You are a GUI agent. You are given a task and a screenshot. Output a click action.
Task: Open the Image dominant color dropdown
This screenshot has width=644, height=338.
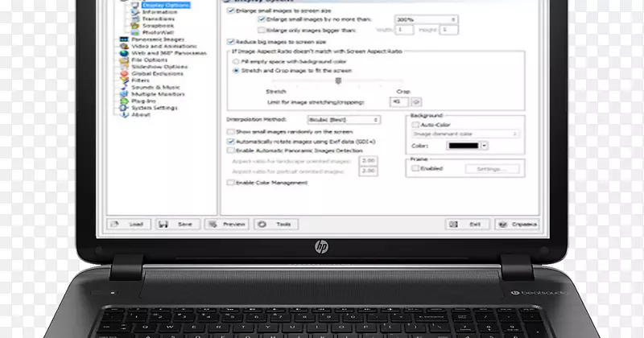click(x=465, y=134)
